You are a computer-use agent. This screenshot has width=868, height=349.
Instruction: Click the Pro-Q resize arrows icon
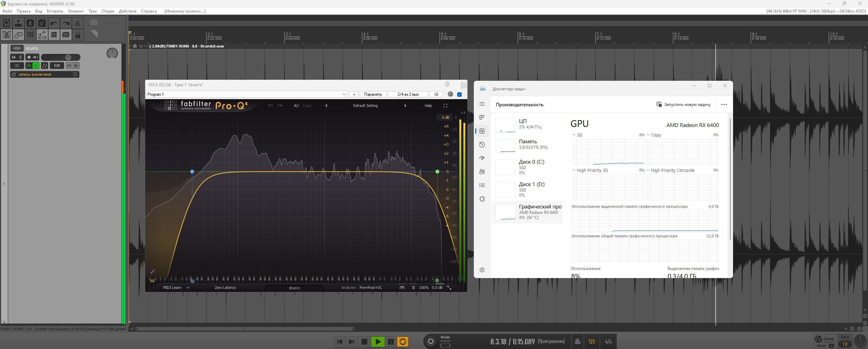pos(449,288)
